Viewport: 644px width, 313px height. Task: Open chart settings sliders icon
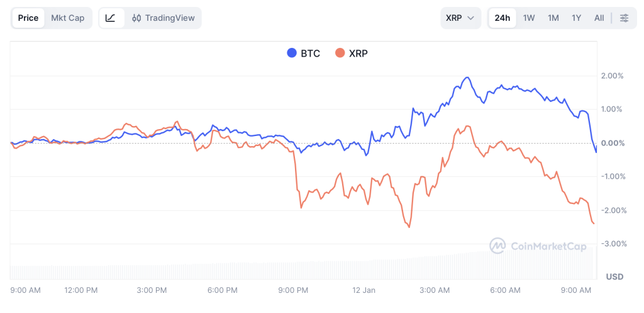(624, 18)
